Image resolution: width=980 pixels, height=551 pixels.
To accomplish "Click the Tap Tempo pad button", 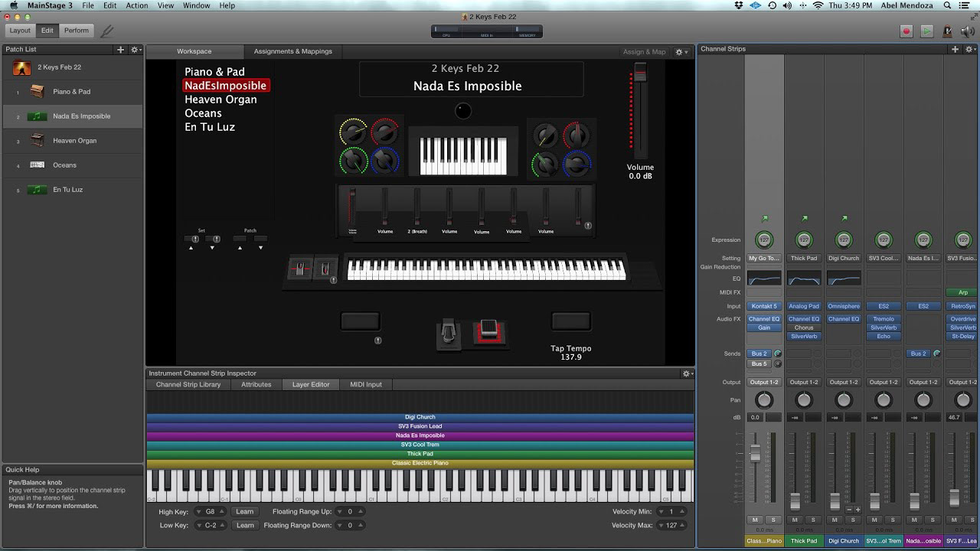I will click(571, 321).
